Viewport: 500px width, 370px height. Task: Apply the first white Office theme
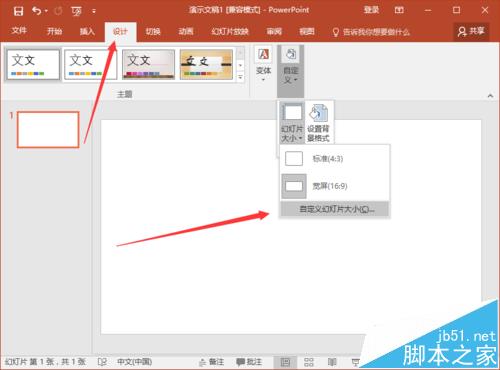click(33, 64)
